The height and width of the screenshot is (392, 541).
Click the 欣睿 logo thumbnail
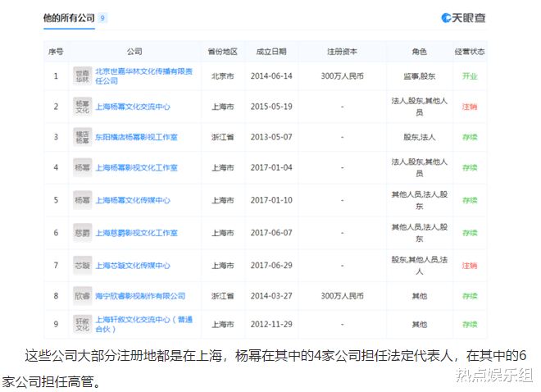coord(83,296)
